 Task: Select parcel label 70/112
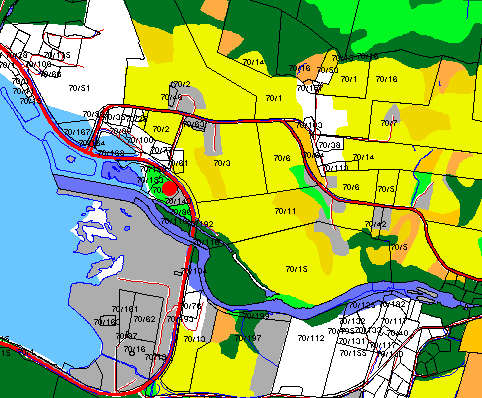(311, 338)
